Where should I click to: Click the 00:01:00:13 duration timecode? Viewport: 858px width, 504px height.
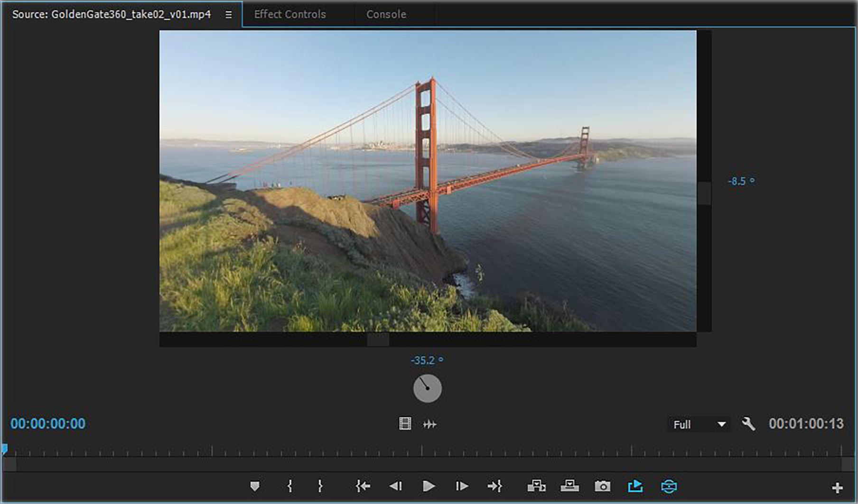click(806, 423)
